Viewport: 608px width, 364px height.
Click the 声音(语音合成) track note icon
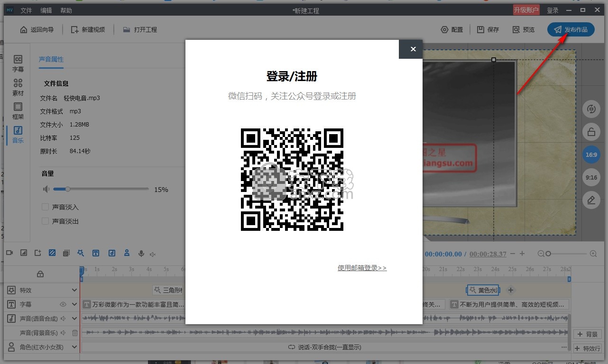pos(11,318)
